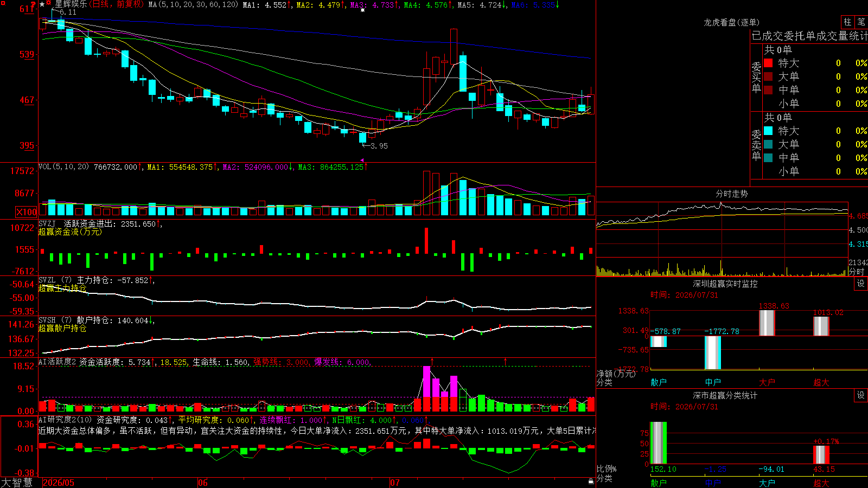
Task: Click the MA2: 4.479 value
Action: (320, 5)
